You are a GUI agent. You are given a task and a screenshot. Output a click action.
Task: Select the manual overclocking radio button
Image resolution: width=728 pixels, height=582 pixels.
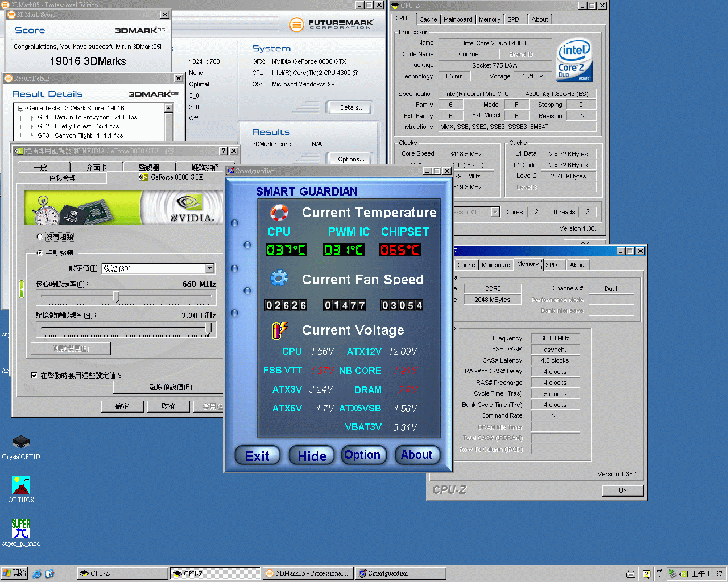click(39, 253)
